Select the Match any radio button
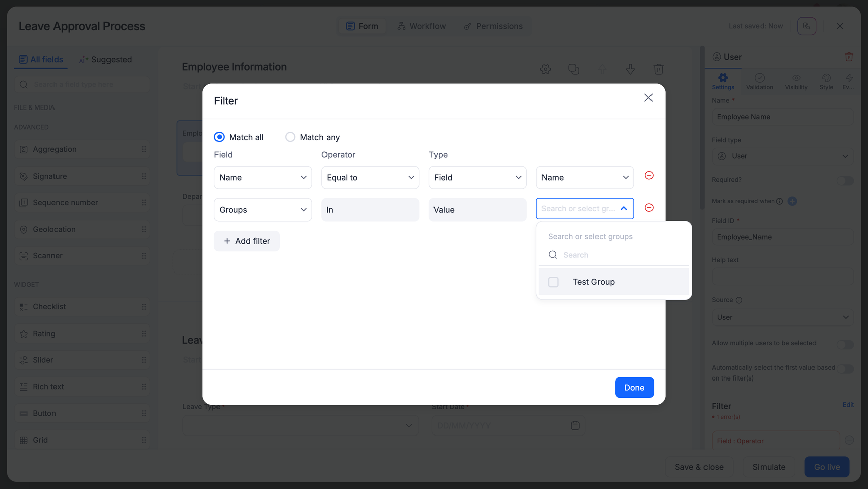The height and width of the screenshot is (489, 868). [290, 137]
